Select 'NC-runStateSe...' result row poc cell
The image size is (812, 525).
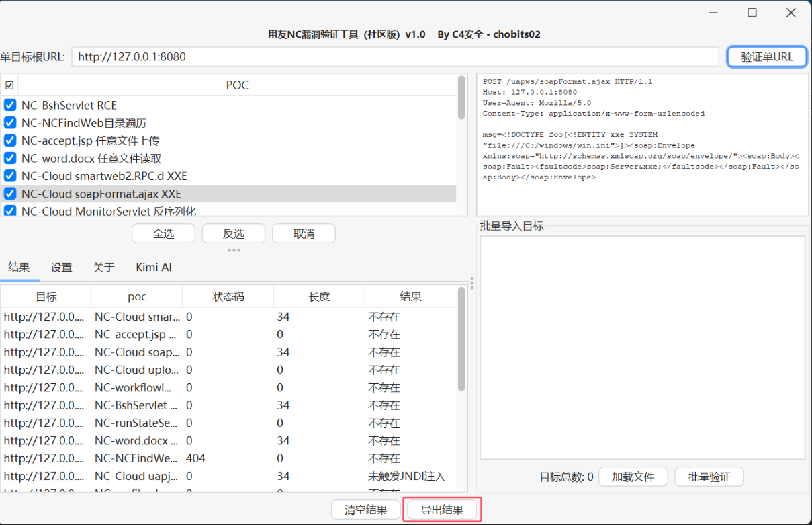tap(137, 423)
